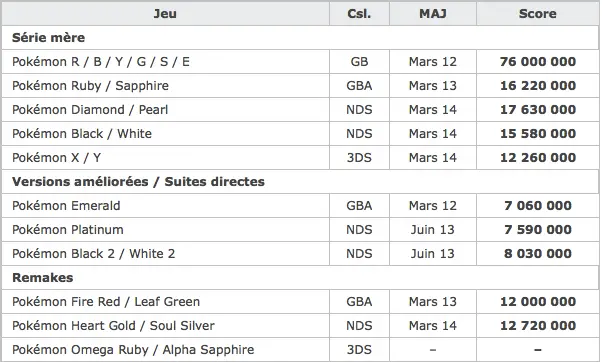Click the Csl. column header

pyautogui.click(x=359, y=14)
